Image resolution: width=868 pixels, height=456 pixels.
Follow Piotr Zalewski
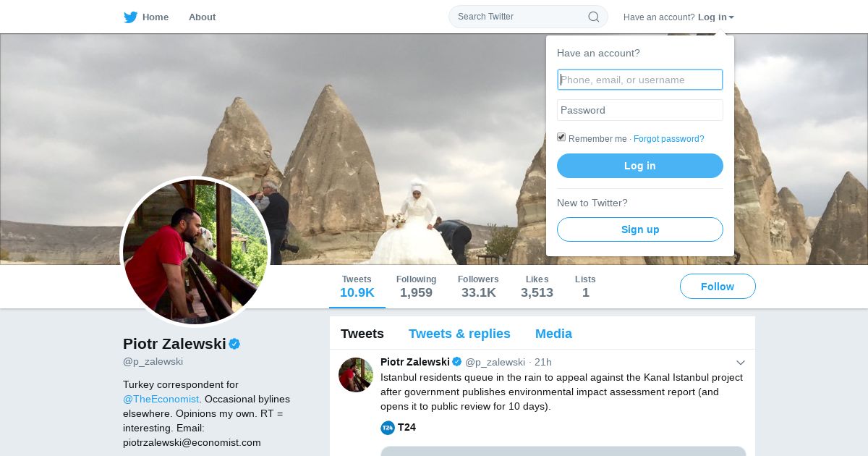point(718,287)
